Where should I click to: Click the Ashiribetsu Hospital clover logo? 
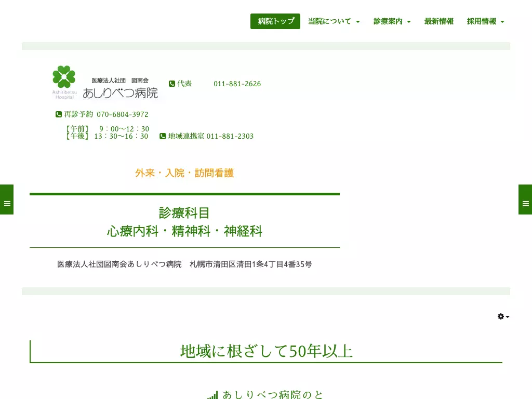tap(64, 82)
